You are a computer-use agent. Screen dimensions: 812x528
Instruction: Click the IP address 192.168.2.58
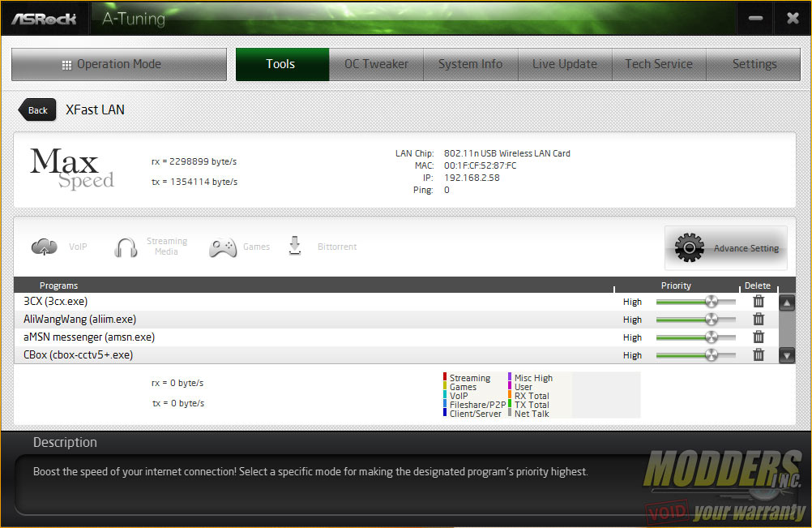tap(472, 178)
